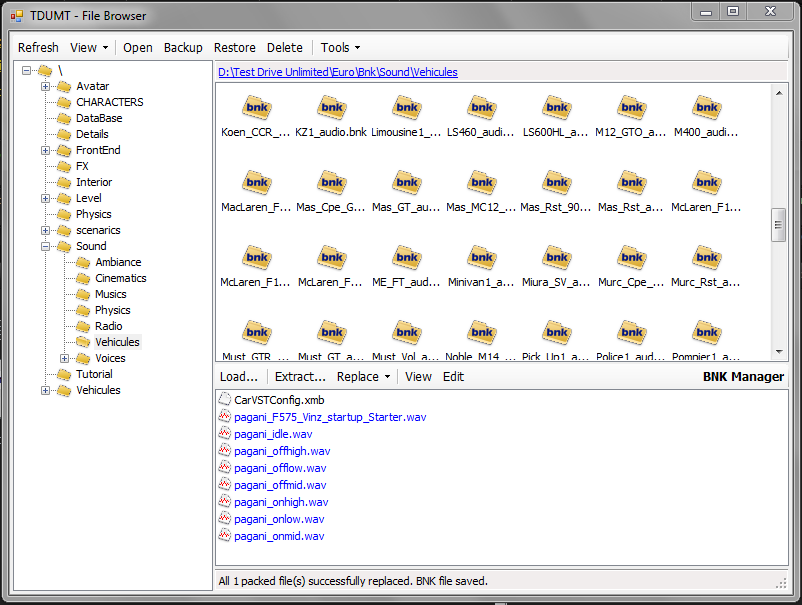Select the Koen_CCR bnk file icon

257,108
